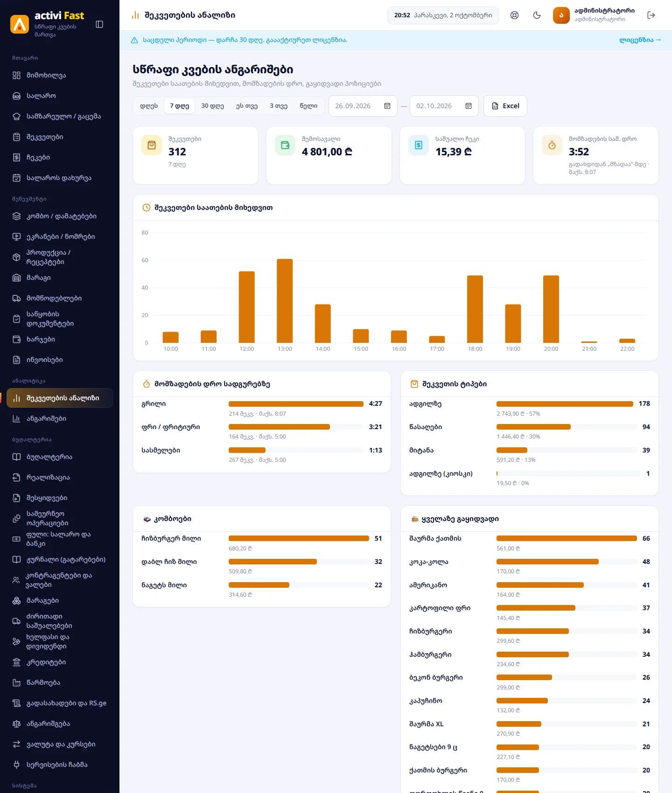Collapse the sidebar panel toggle icon

click(99, 24)
